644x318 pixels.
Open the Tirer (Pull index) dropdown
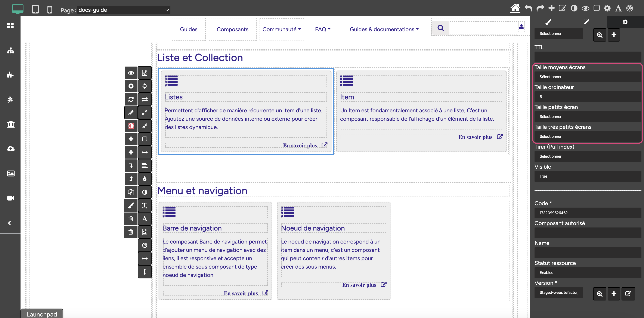[588, 156]
